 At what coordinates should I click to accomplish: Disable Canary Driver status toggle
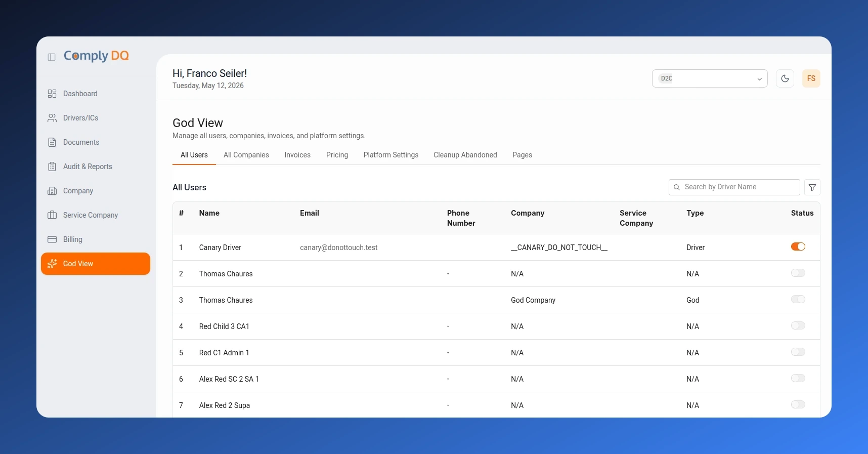coord(798,246)
